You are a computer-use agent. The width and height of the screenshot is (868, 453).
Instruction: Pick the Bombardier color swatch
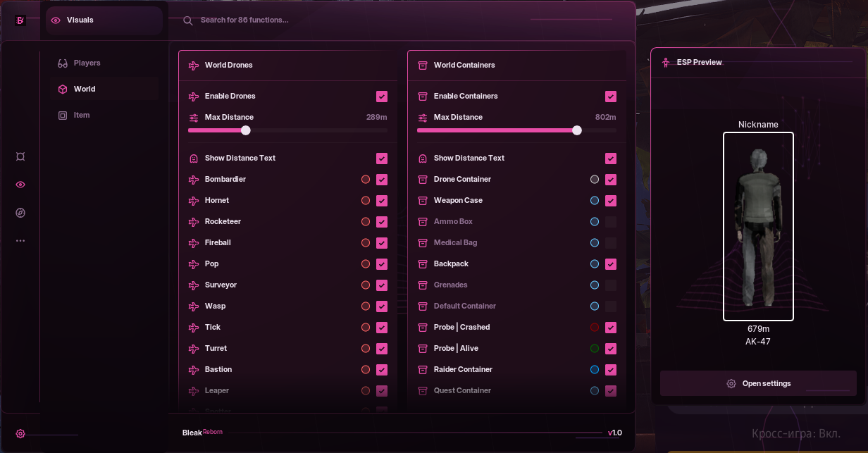366,180
